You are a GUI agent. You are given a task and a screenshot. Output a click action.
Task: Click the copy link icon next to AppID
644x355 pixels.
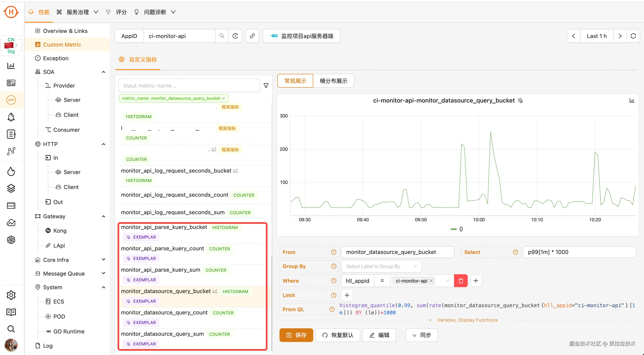[x=252, y=36]
